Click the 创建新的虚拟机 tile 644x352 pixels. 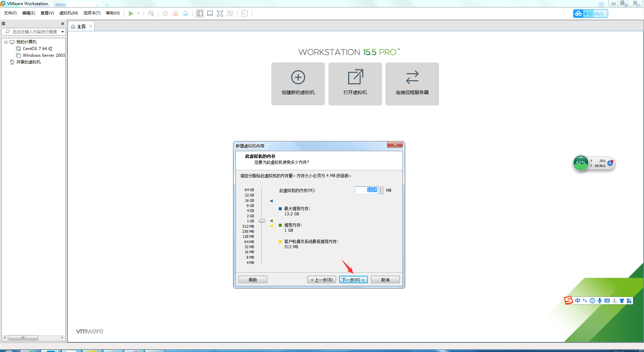(298, 84)
